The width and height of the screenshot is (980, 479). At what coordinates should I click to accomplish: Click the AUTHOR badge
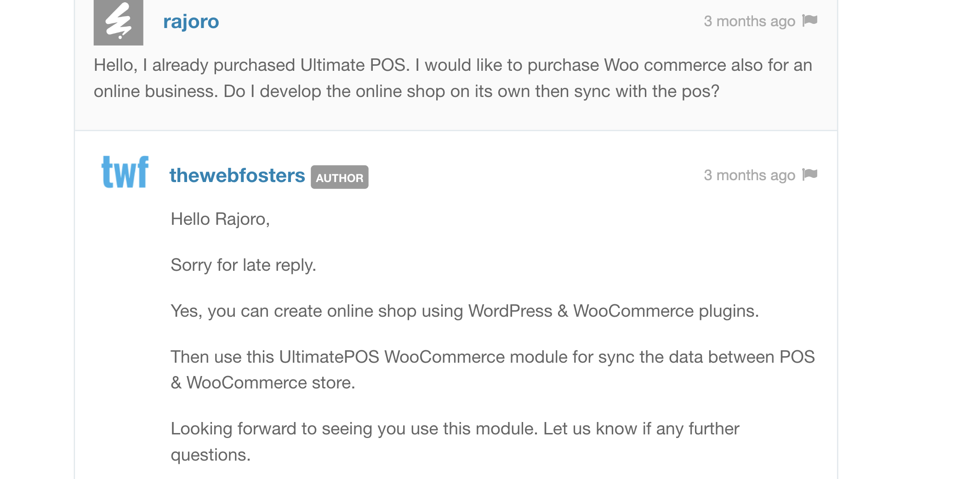tap(340, 177)
